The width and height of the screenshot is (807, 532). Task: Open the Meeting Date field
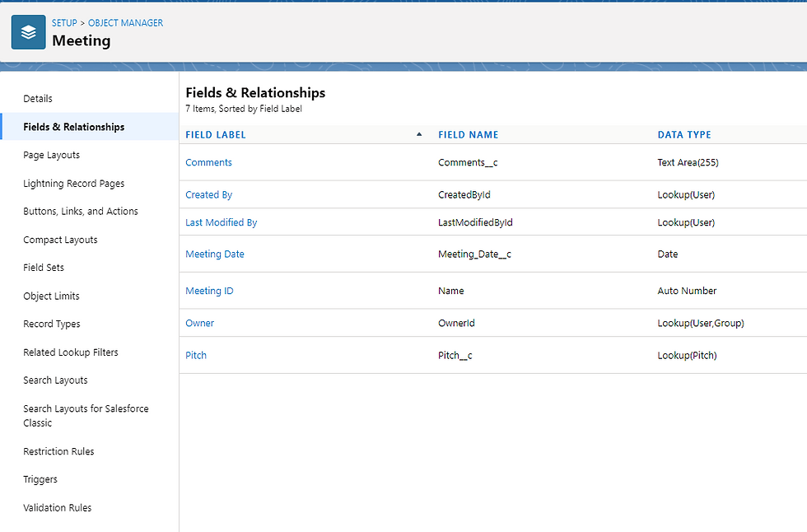click(215, 254)
